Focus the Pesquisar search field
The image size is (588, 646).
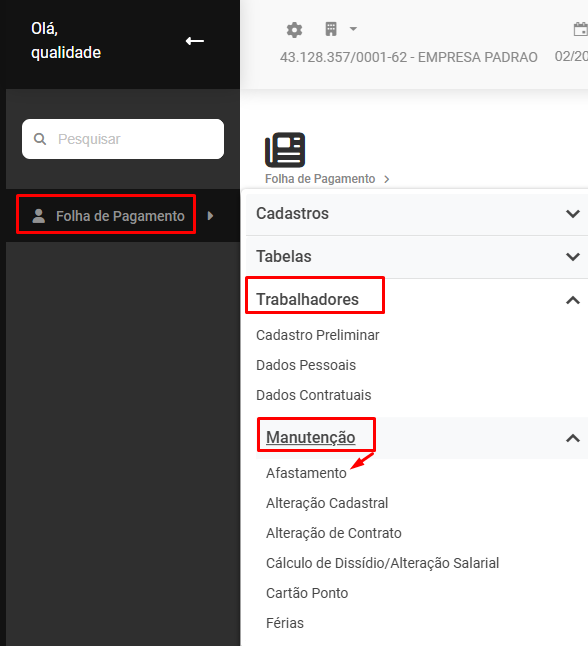[x=123, y=139]
